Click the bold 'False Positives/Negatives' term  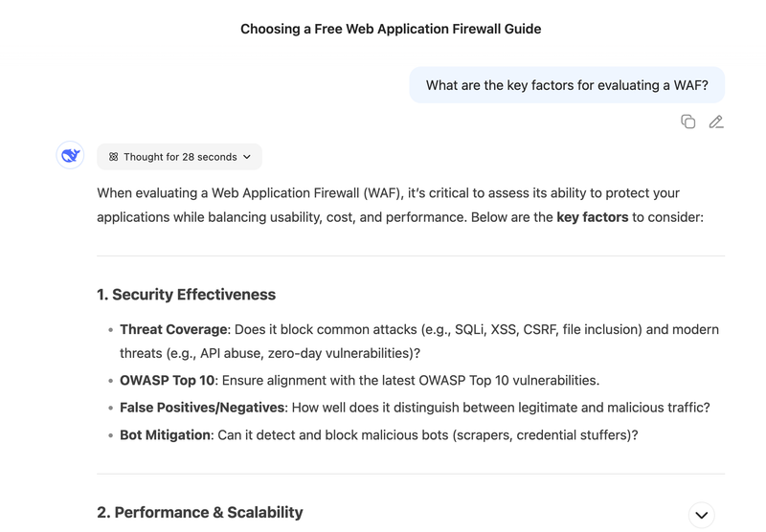point(202,408)
